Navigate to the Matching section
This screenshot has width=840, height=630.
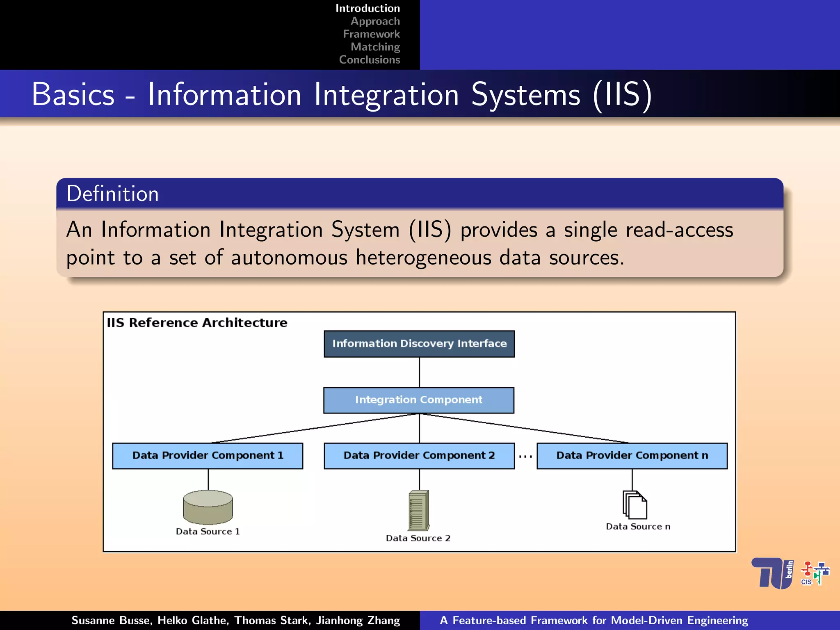[375, 47]
